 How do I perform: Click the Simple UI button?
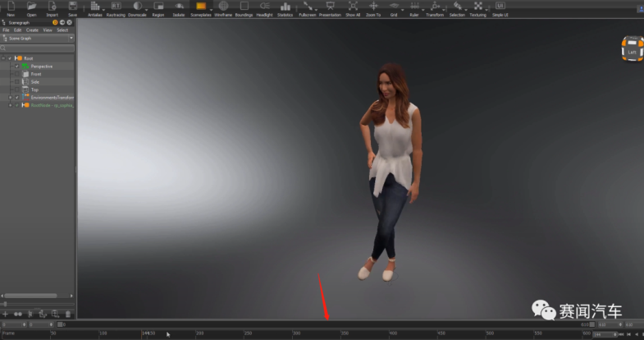pyautogui.click(x=500, y=7)
